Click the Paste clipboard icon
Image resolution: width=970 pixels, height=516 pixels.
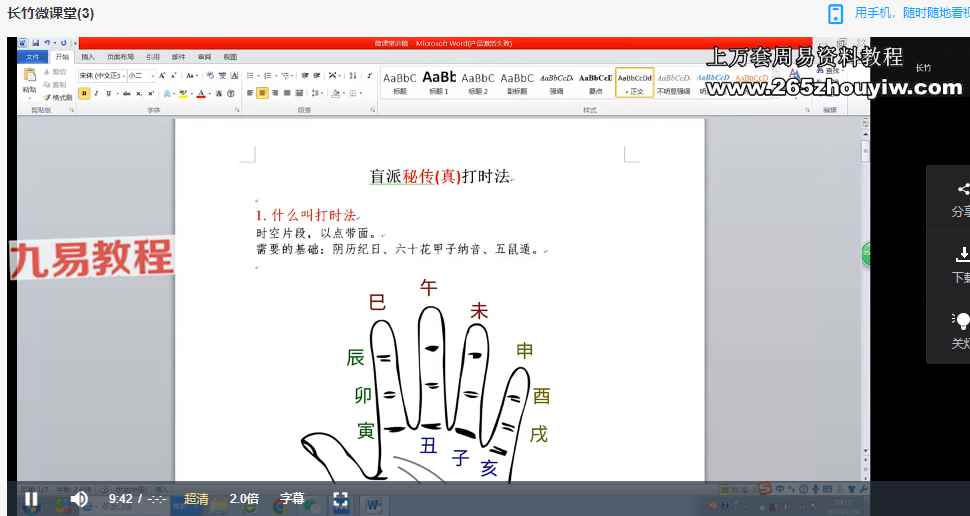(x=30, y=75)
